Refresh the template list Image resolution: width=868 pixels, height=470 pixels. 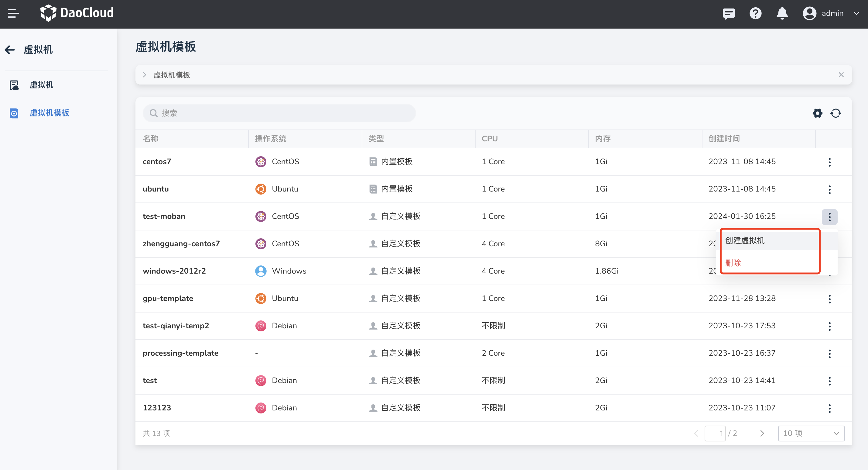836,113
